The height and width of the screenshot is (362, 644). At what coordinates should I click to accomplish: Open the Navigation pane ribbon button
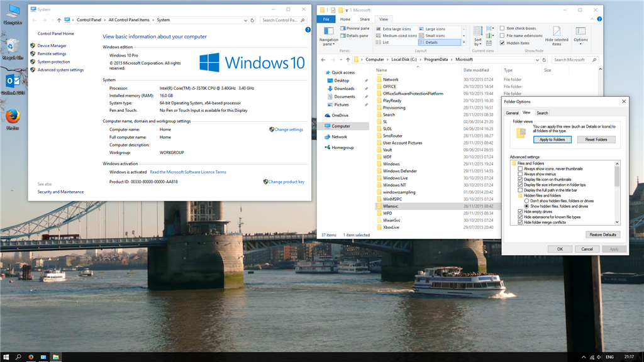pyautogui.click(x=328, y=36)
